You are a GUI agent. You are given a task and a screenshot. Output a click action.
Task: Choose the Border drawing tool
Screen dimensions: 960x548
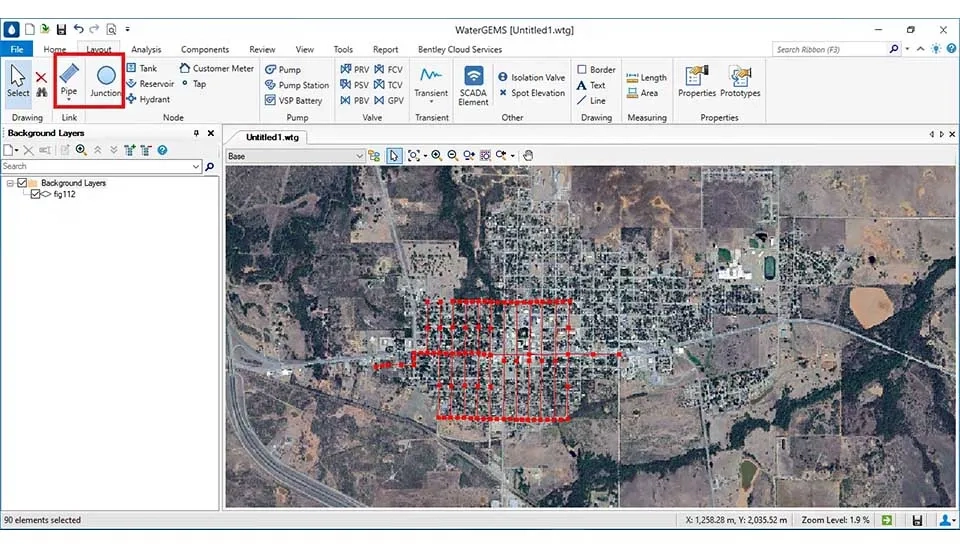pos(596,69)
